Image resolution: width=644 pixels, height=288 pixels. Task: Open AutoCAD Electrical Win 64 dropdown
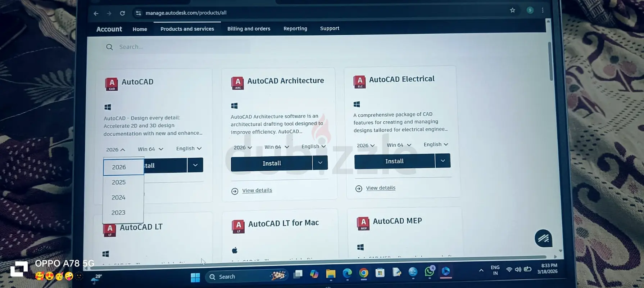pos(399,145)
